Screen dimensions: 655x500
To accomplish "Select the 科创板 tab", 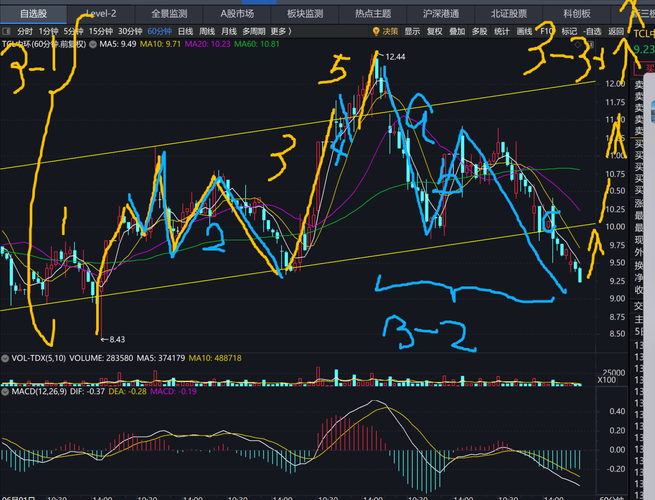I will click(x=576, y=14).
